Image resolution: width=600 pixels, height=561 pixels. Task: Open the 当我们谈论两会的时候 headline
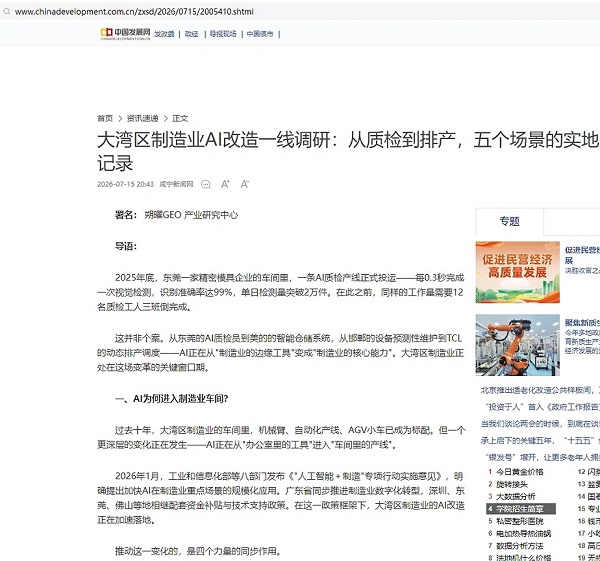[x=540, y=424]
